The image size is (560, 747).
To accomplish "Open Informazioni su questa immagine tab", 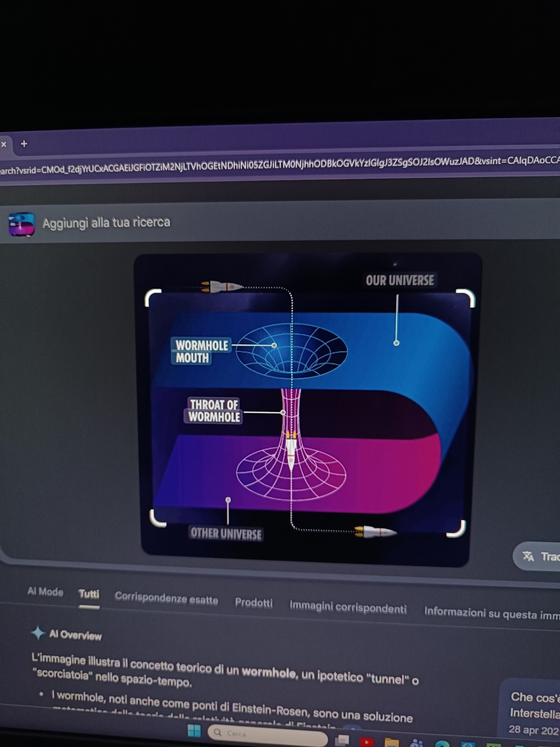I will [x=492, y=613].
